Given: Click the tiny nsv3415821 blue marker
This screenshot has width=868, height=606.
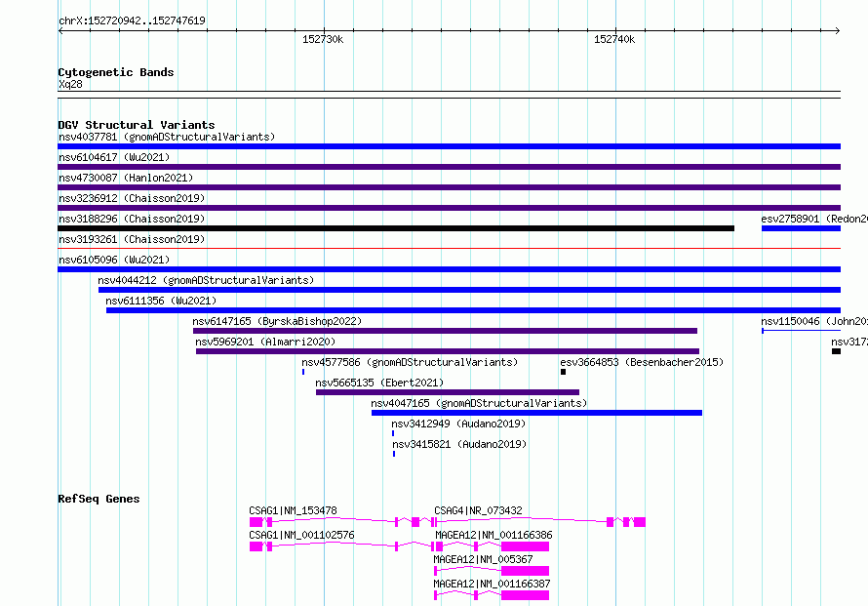Looking at the screenshot, I should tap(394, 454).
